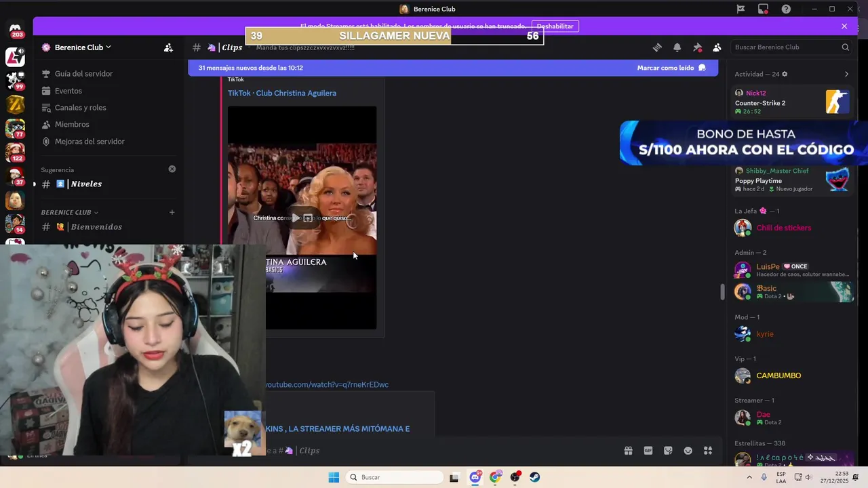Open the apps launcher icon in message bar
This screenshot has height=488, width=868.
pyautogui.click(x=708, y=451)
